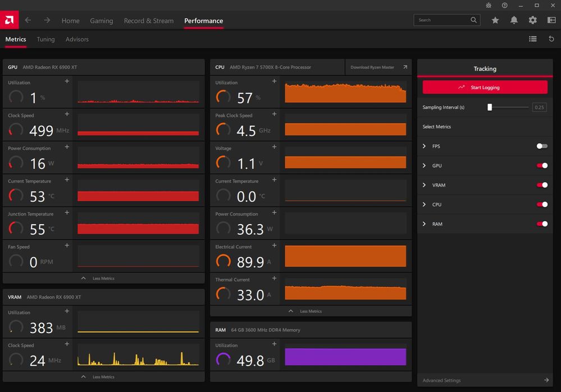Click the CPU Utilization graph

click(x=345, y=92)
